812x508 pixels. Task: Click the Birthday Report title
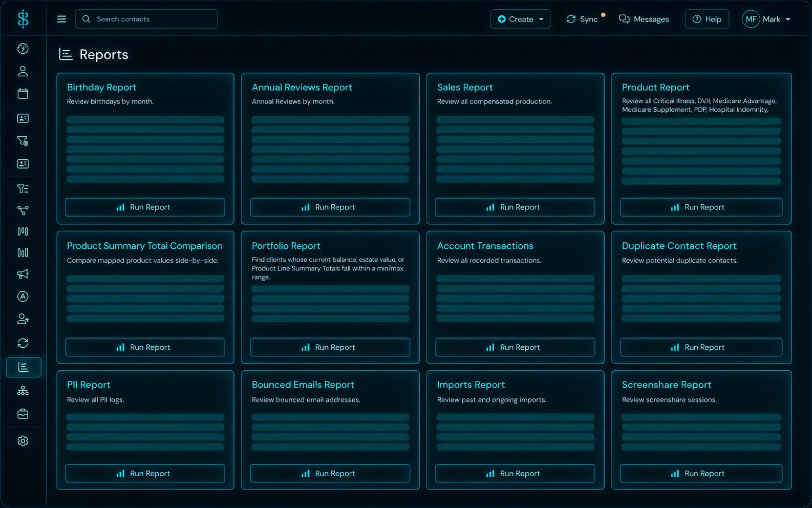101,88
